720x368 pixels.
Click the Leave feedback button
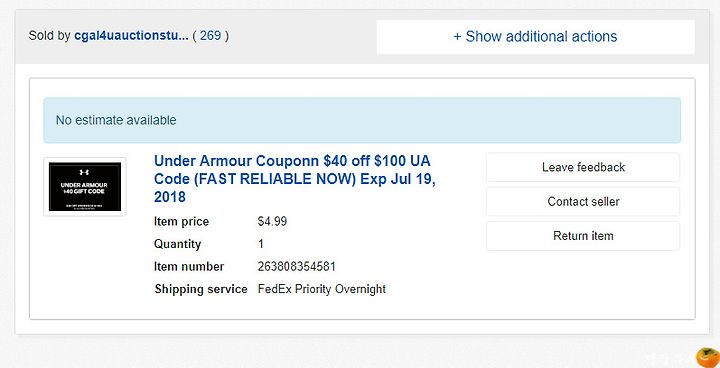(583, 167)
